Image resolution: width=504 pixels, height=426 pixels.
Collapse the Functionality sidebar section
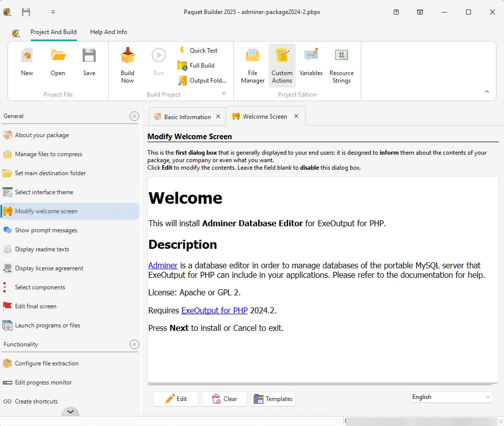pos(134,344)
